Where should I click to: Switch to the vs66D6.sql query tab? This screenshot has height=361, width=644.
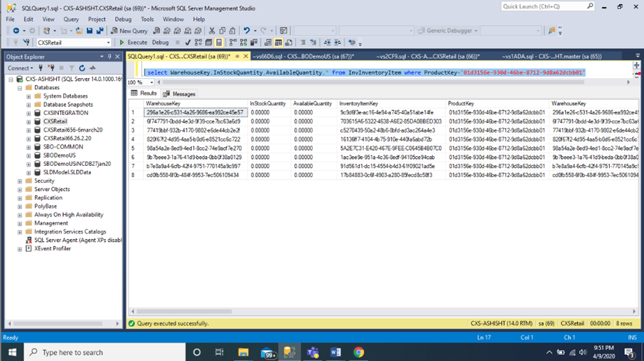tap(303, 56)
